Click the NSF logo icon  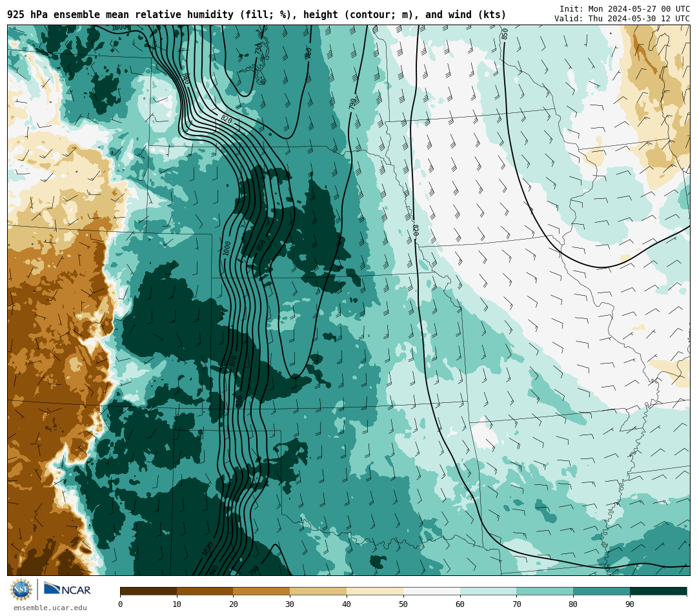[21, 590]
